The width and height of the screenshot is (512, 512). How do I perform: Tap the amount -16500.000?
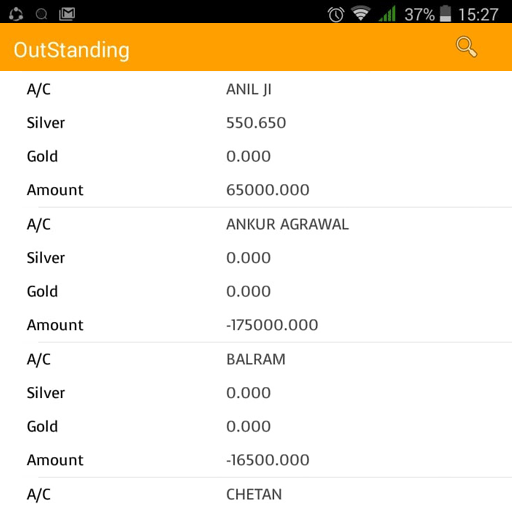[x=268, y=460]
